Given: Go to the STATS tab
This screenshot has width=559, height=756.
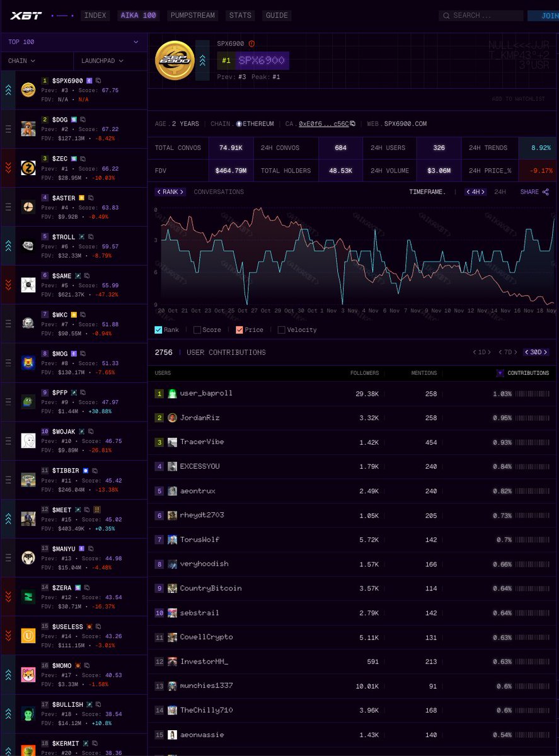Looking at the screenshot, I should tap(240, 15).
